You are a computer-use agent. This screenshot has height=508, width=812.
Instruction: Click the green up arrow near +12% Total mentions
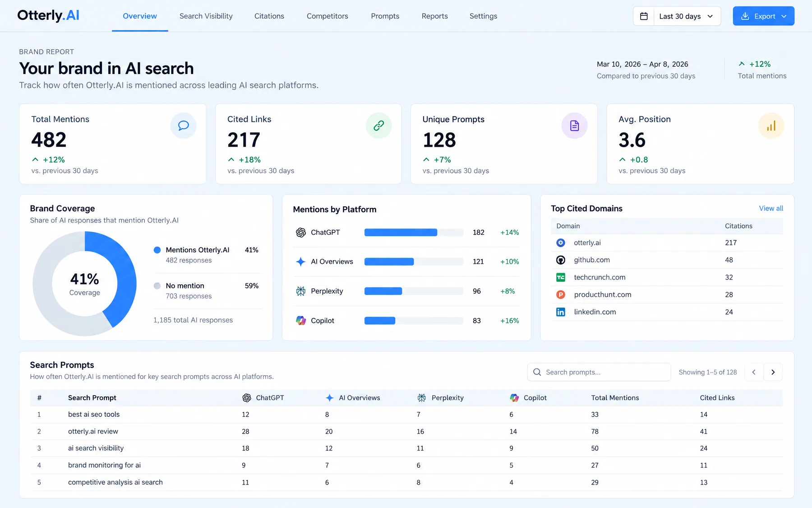point(742,64)
